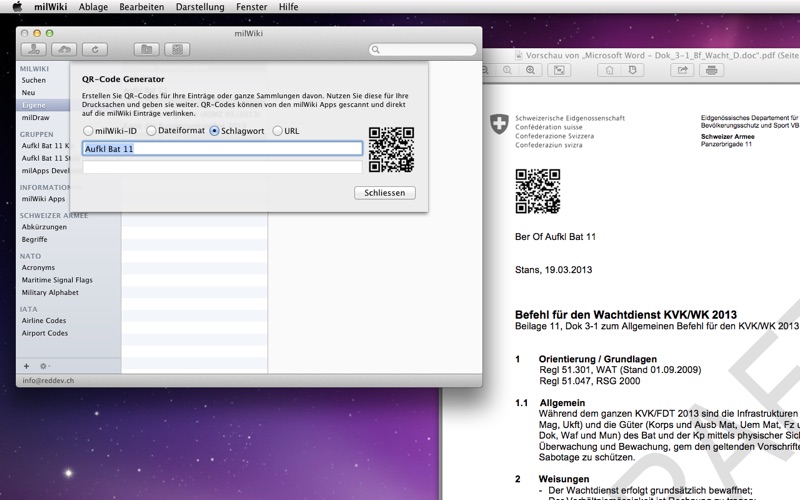Click the GRUPPEN section header
The width and height of the screenshot is (800, 500).
[x=37, y=134]
